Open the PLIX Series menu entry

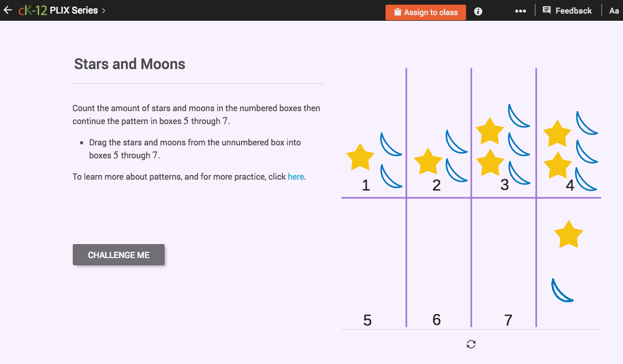click(x=73, y=10)
